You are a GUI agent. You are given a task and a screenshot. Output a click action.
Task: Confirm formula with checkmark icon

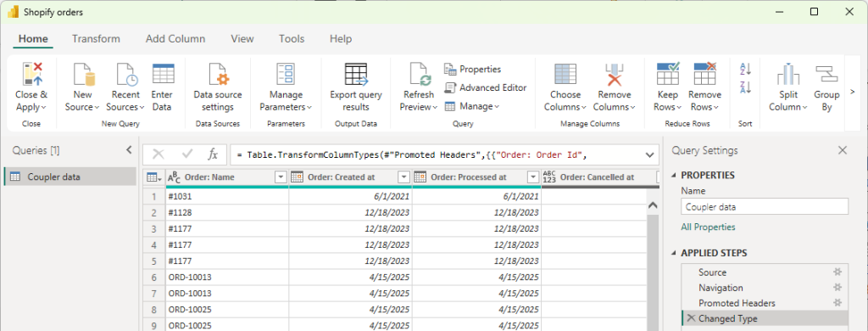[186, 154]
